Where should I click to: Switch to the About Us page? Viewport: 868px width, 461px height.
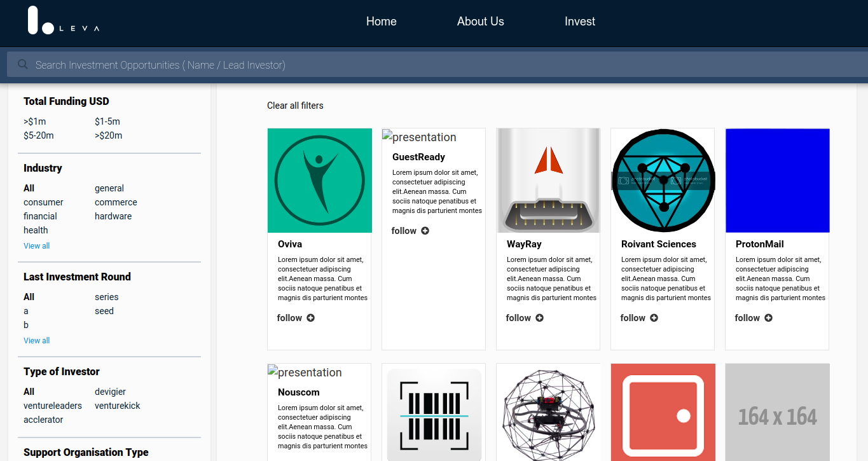point(480,21)
